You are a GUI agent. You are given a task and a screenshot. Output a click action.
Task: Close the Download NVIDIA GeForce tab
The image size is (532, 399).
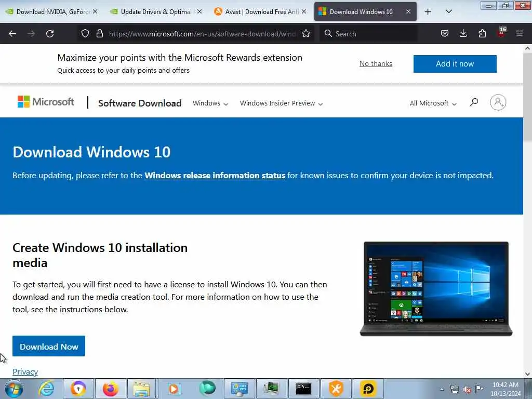pyautogui.click(x=96, y=11)
